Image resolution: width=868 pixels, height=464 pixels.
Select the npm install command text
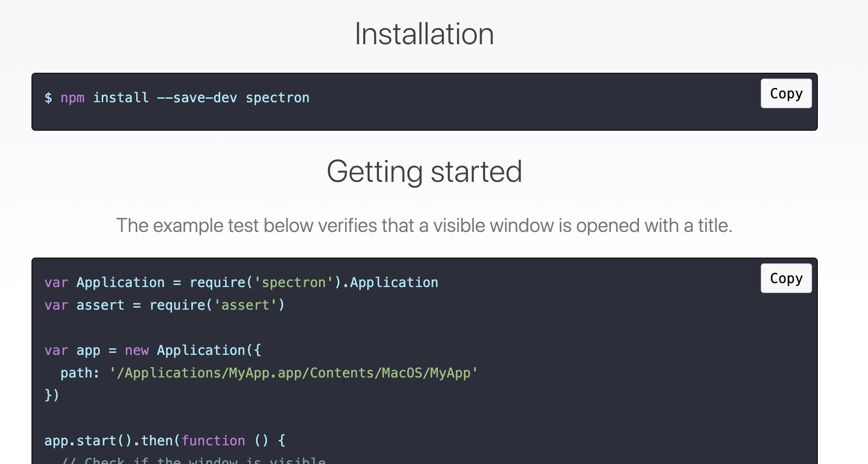[177, 97]
